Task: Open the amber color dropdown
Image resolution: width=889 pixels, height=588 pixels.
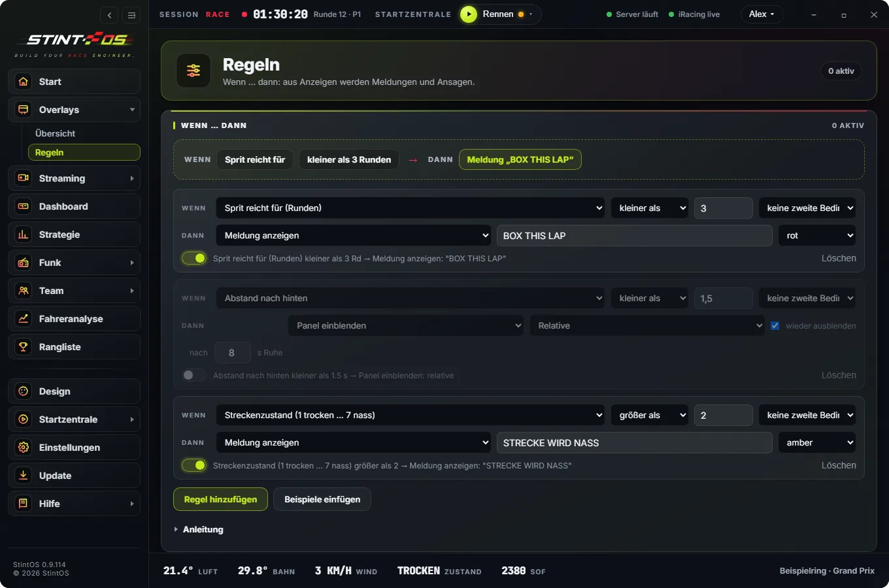Action: coord(817,442)
